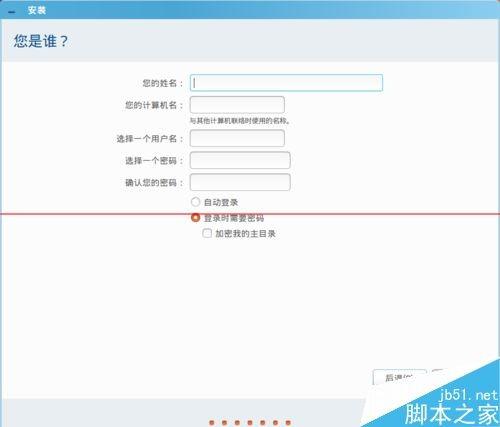
Task: Click the sixth installer progress dot
Action: [275, 423]
